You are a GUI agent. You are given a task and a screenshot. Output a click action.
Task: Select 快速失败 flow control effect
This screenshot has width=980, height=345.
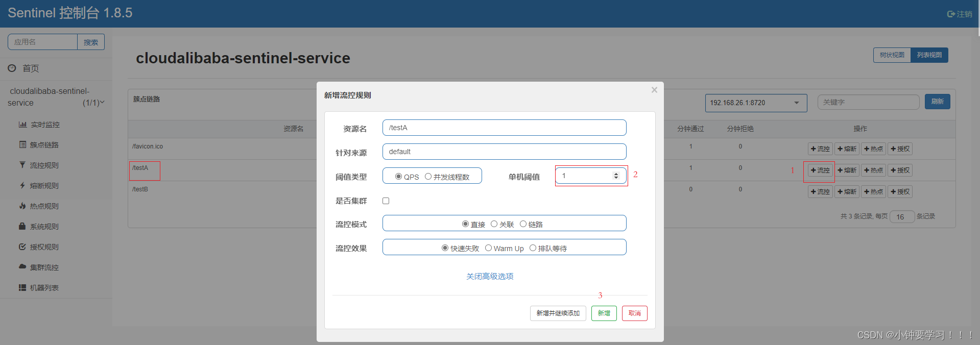click(x=445, y=248)
